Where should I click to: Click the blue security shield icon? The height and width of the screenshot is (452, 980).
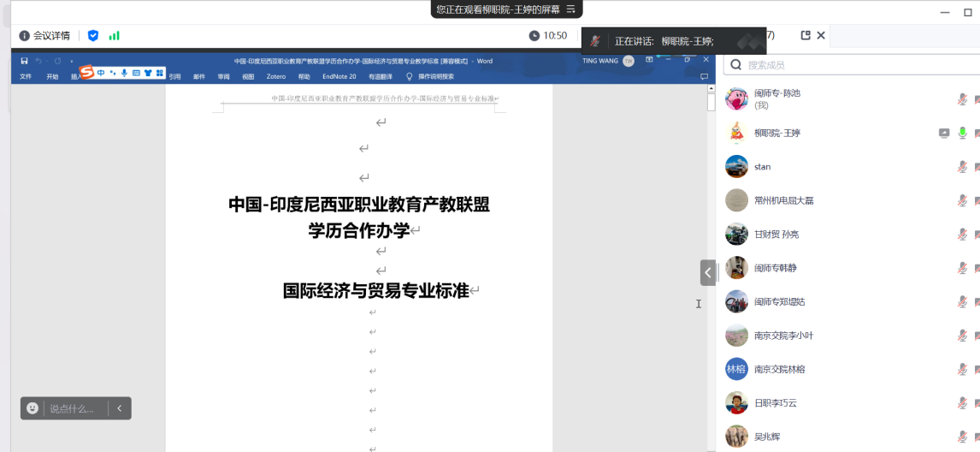(93, 36)
